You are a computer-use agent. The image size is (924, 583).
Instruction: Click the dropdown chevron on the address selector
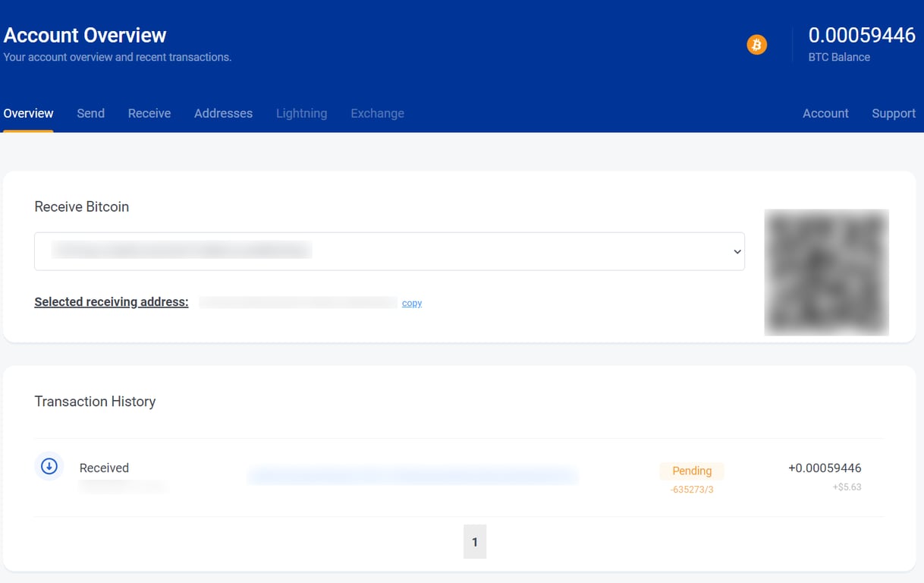point(736,251)
